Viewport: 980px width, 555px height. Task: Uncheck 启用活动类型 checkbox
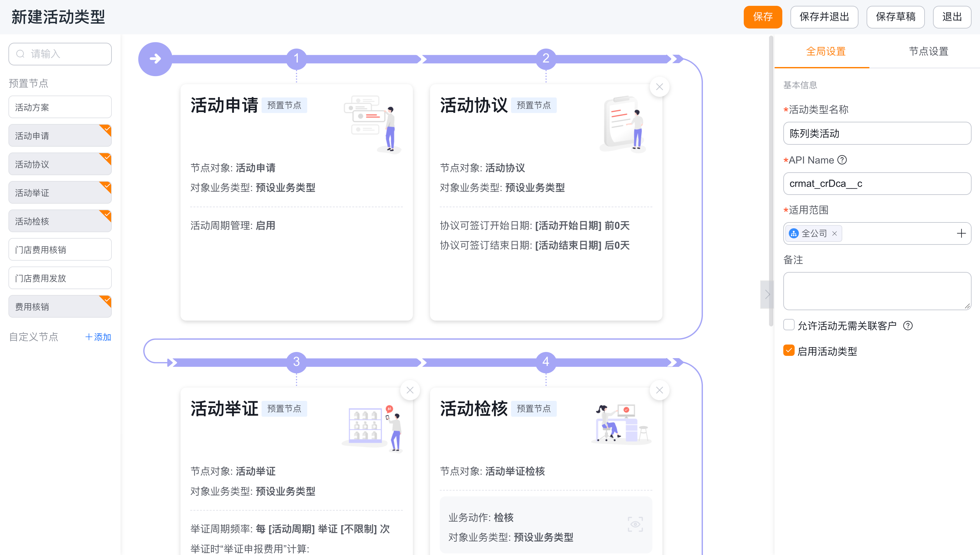[789, 351]
